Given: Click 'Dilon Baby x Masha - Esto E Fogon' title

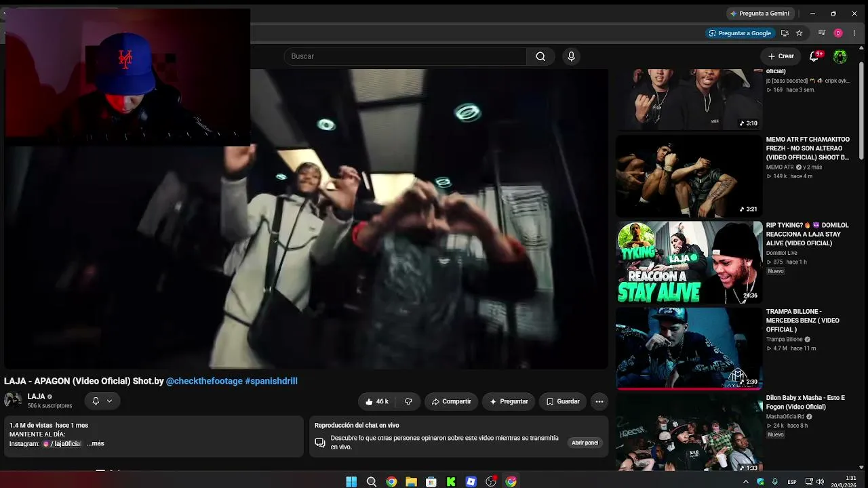Looking at the screenshot, I should [806, 403].
